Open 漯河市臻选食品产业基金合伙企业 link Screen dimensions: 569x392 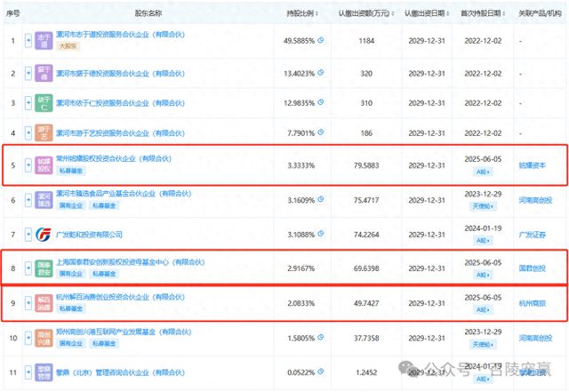(124, 194)
